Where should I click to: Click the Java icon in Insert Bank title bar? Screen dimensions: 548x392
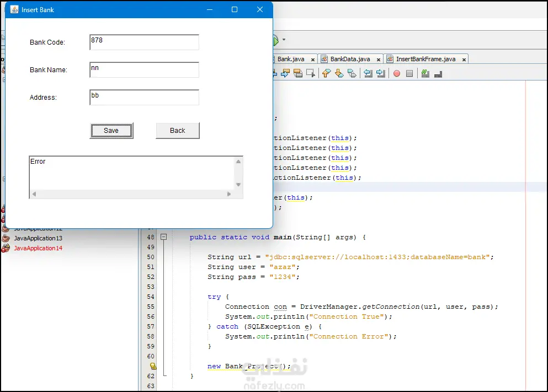pyautogui.click(x=14, y=10)
